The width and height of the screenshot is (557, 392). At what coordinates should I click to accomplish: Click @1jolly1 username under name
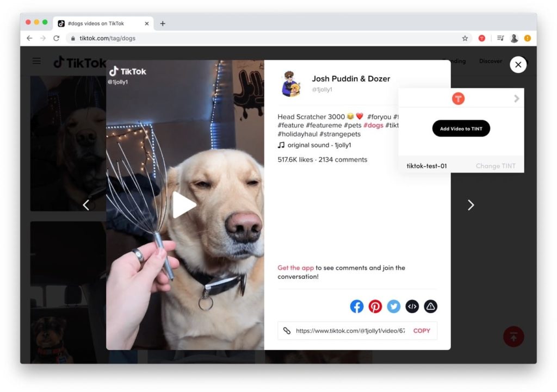point(322,90)
